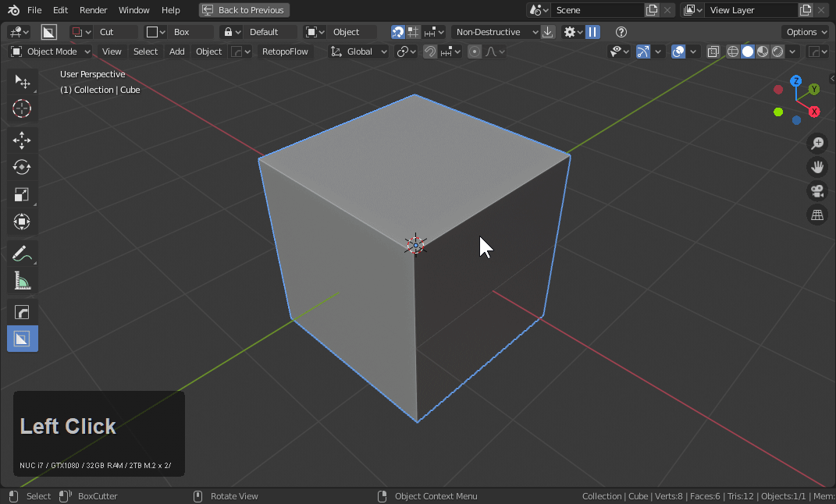Switch to camera view icon

[817, 191]
